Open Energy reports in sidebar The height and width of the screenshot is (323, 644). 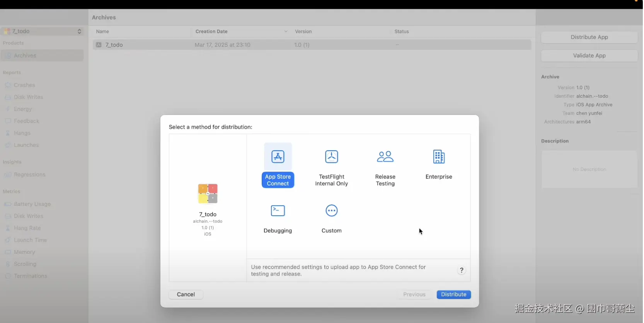point(22,109)
